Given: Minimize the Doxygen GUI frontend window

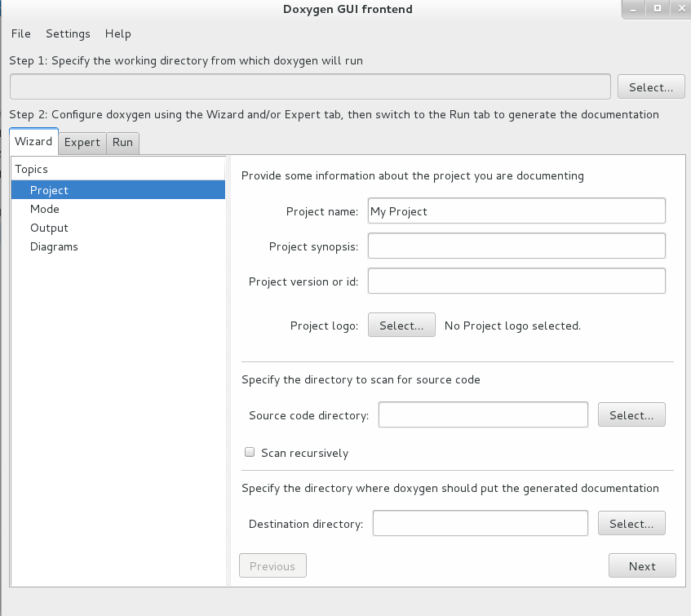Looking at the screenshot, I should tap(633, 9).
